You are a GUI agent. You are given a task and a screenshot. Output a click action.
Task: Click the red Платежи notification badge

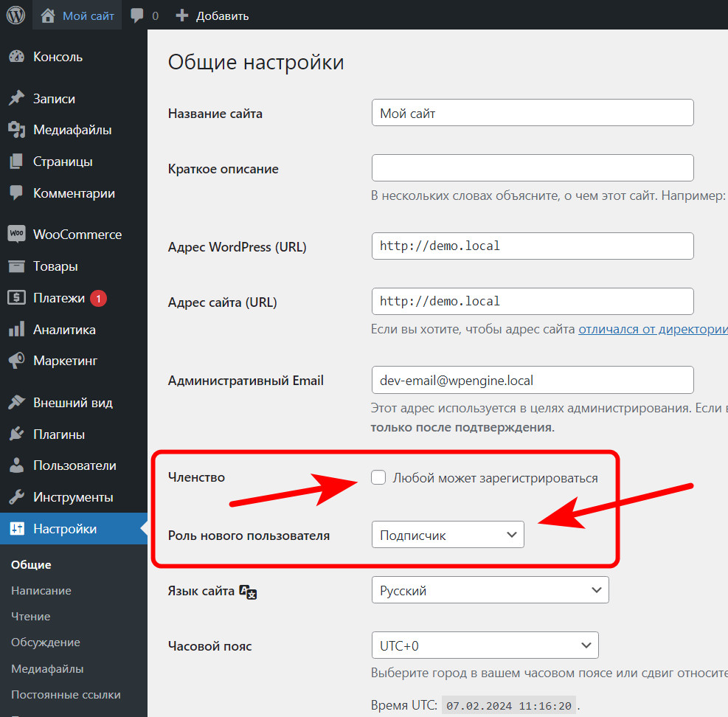click(x=98, y=298)
